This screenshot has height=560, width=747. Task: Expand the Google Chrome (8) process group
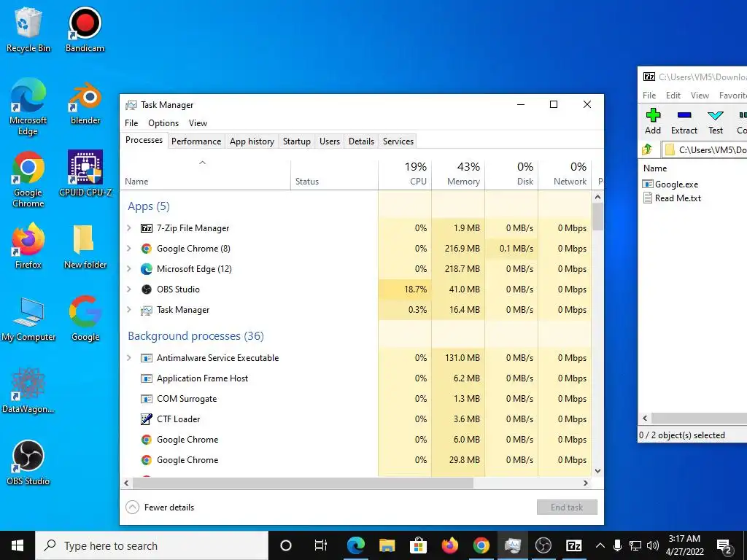(x=128, y=248)
